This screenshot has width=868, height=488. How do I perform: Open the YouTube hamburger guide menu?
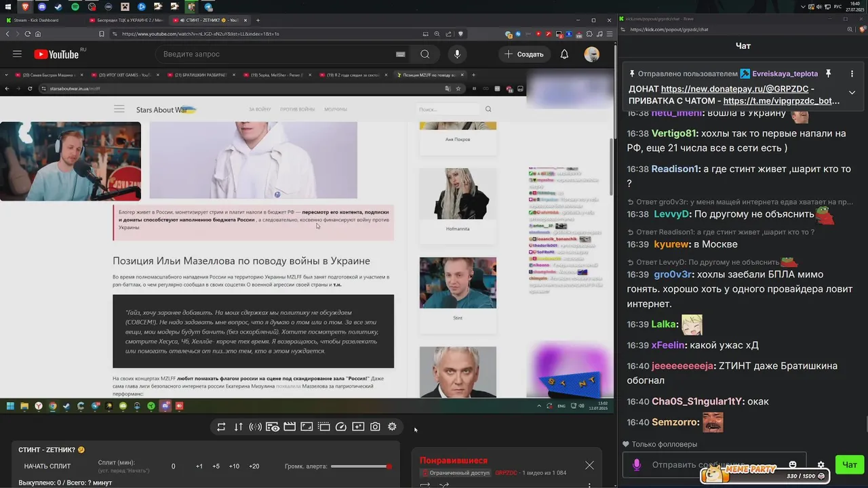point(17,54)
